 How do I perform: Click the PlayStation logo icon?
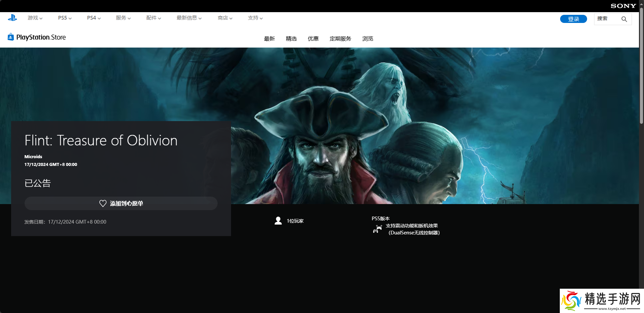[x=12, y=18]
